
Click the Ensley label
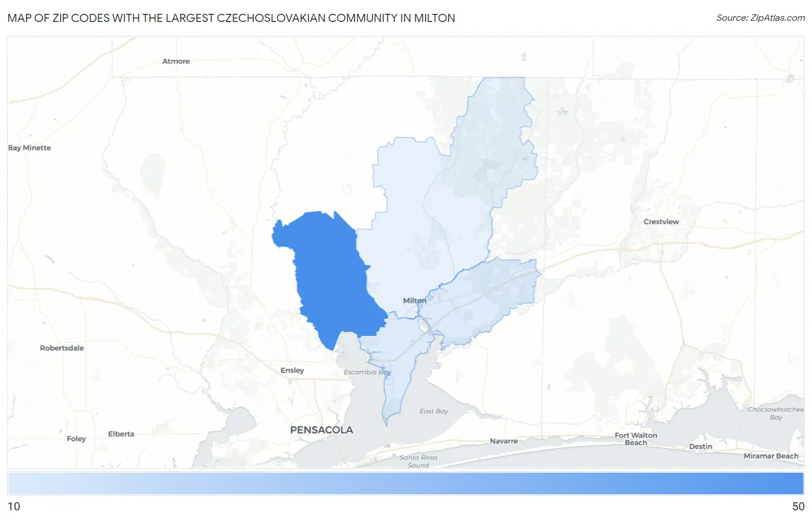[292, 371]
